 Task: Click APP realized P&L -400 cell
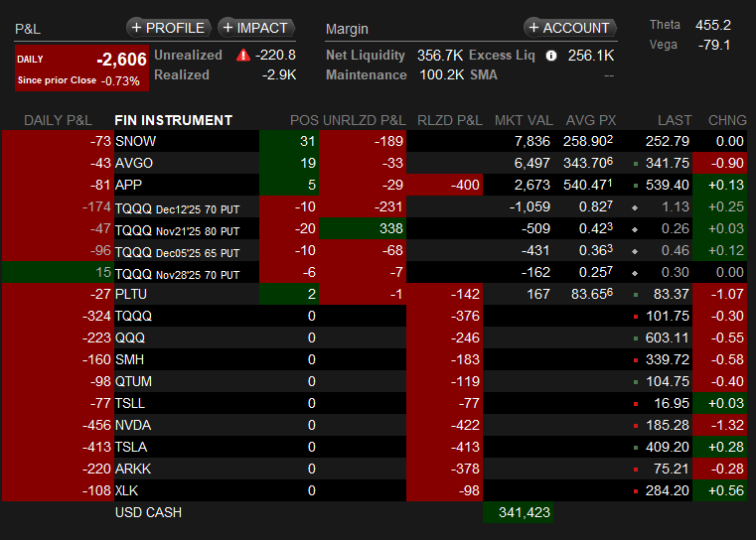pos(444,185)
